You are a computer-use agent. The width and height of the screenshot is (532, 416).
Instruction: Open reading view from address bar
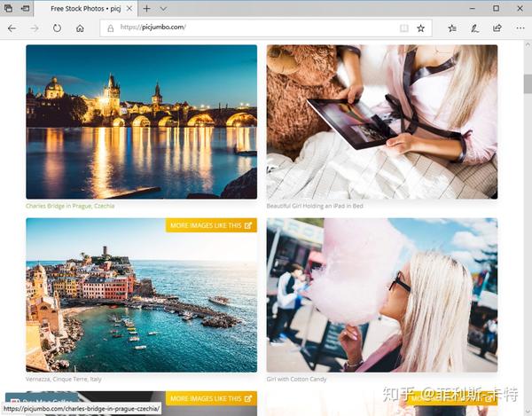pos(403,28)
